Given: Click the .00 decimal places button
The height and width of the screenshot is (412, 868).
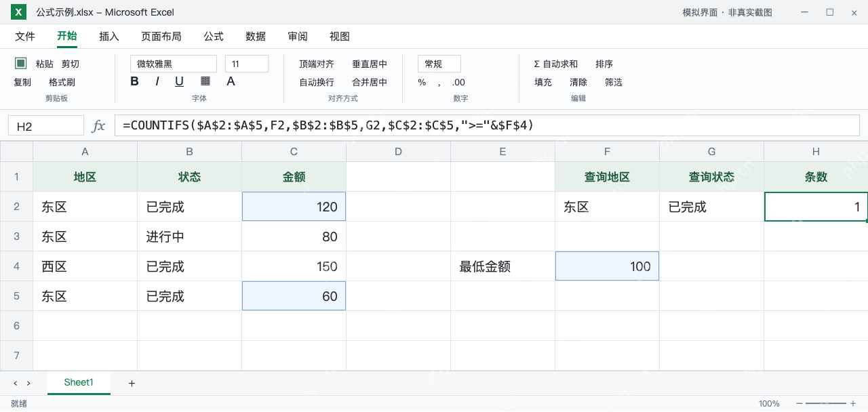Looking at the screenshot, I should [x=458, y=82].
